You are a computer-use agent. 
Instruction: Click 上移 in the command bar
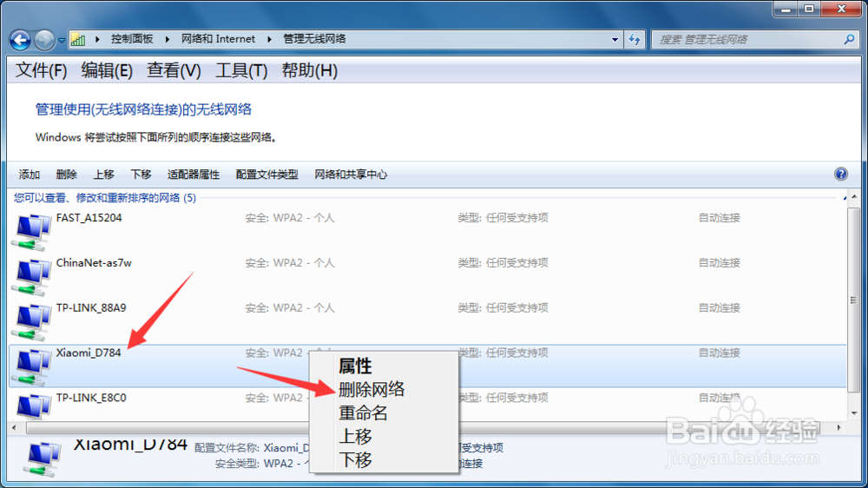[x=103, y=175]
